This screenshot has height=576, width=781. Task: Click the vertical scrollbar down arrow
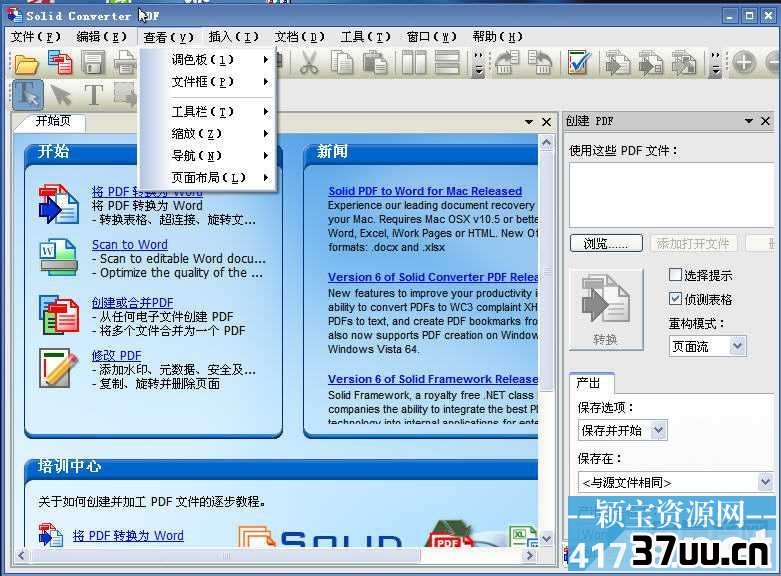point(546,539)
